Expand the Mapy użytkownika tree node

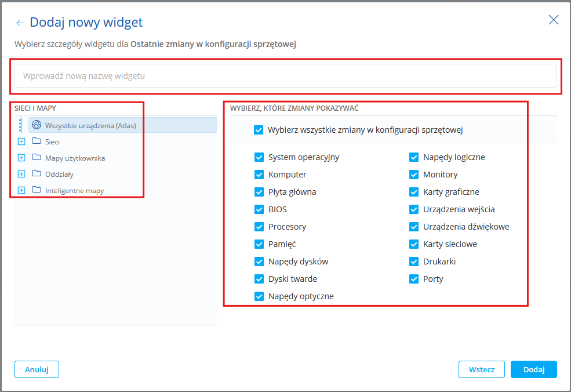coord(21,158)
